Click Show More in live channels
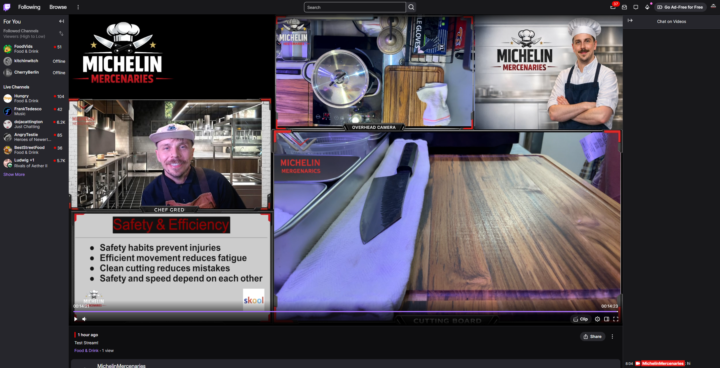720x368 pixels. click(14, 175)
